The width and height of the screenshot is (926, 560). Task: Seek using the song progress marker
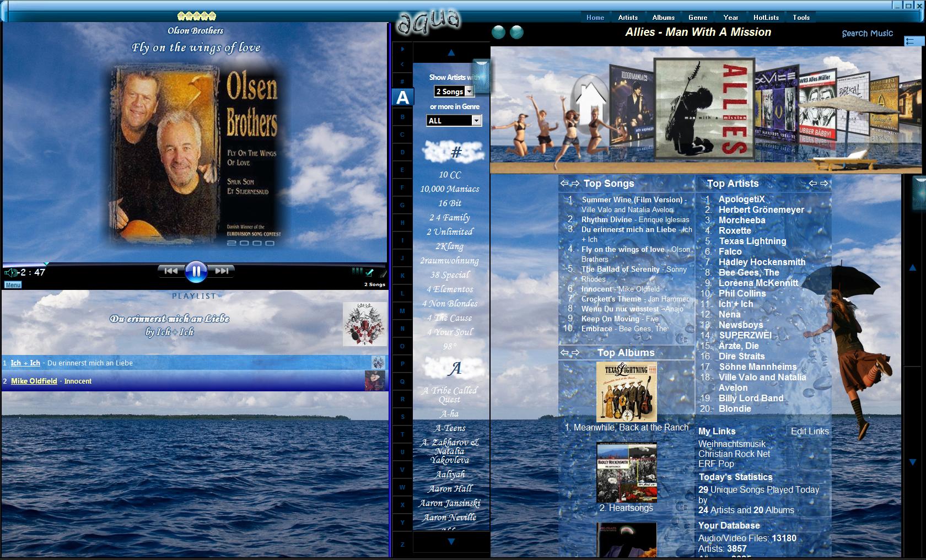click(46, 263)
